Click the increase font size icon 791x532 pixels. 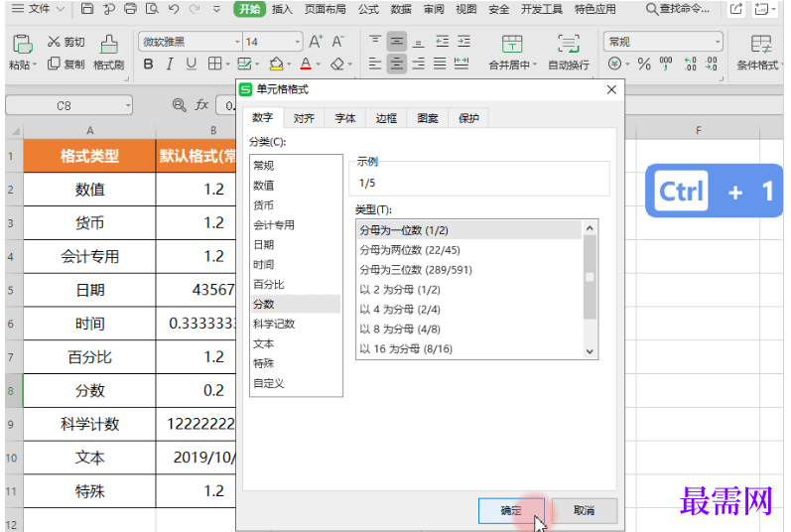tap(316, 42)
